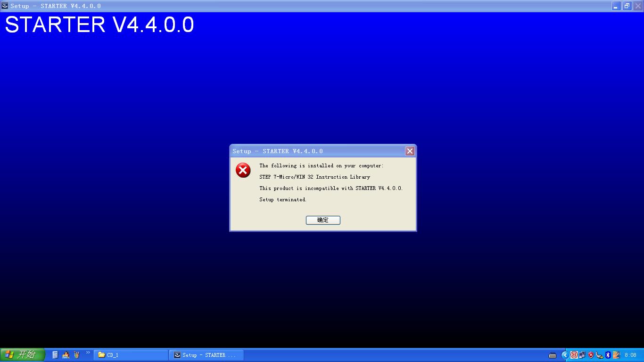The width and height of the screenshot is (644, 362).
Task: Click the "Setup terminated." message text
Action: [283, 200]
